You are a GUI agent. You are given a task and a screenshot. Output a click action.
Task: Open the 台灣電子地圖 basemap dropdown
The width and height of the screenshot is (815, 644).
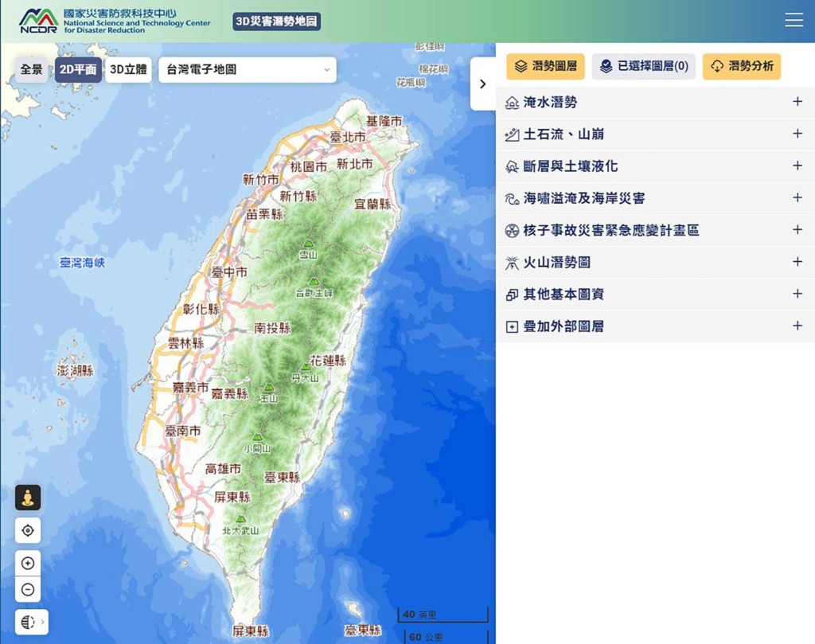pyautogui.click(x=248, y=70)
